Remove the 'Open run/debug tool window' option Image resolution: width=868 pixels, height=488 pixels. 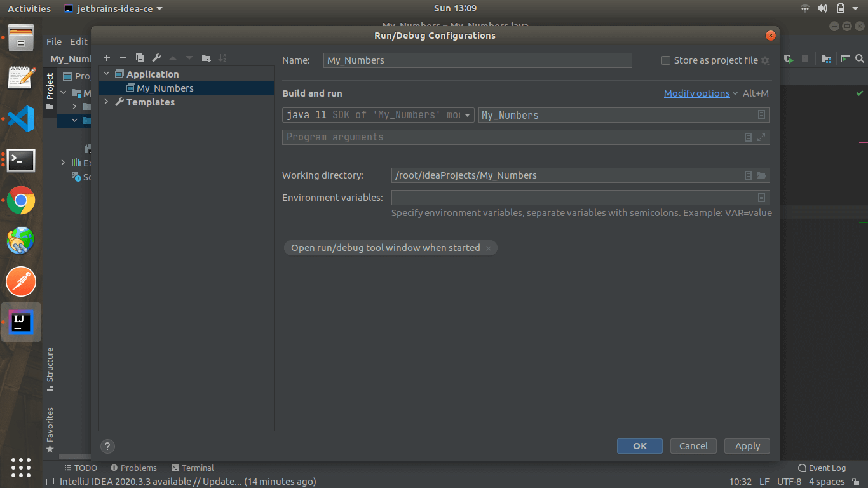click(x=489, y=248)
